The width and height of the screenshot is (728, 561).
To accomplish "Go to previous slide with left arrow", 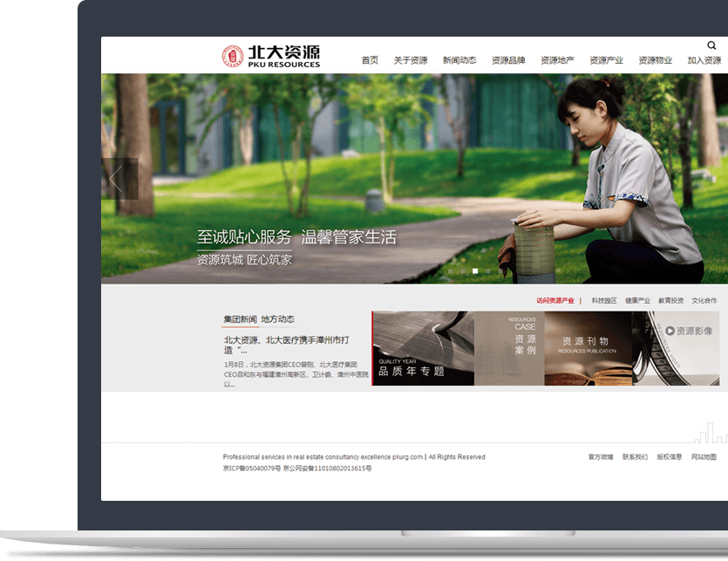I will [x=119, y=178].
